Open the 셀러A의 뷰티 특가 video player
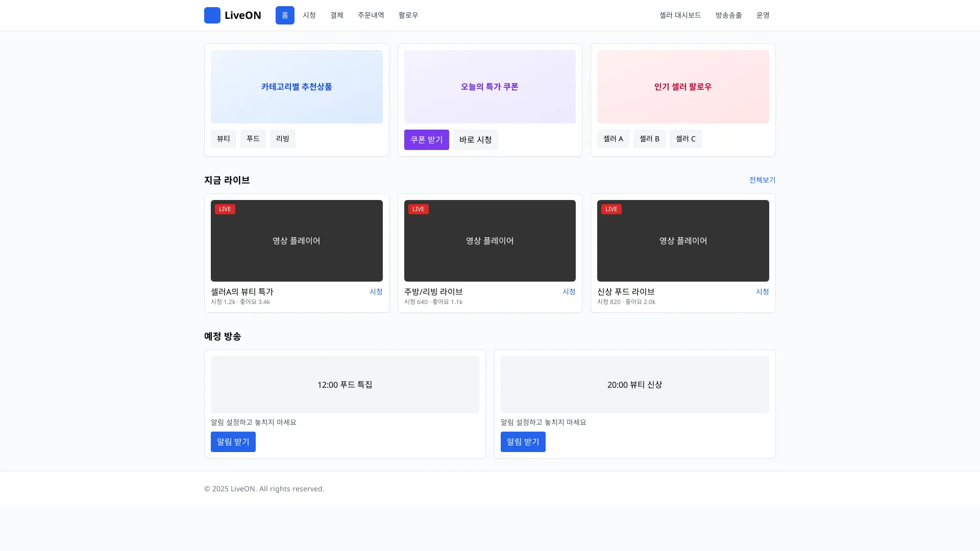 pyautogui.click(x=297, y=241)
